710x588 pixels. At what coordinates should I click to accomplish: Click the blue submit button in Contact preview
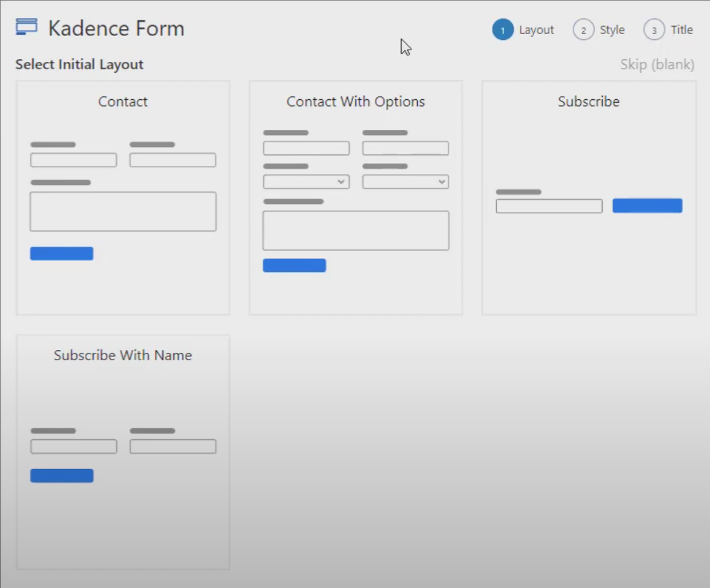click(62, 253)
